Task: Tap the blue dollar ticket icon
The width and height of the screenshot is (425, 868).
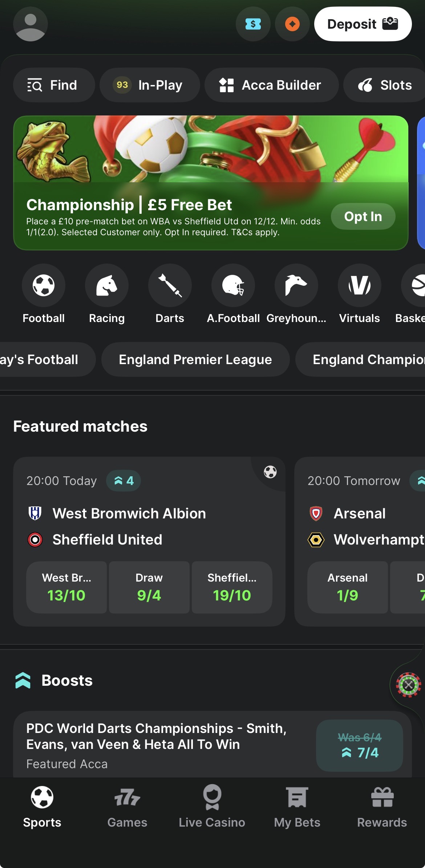Action: coord(253,24)
